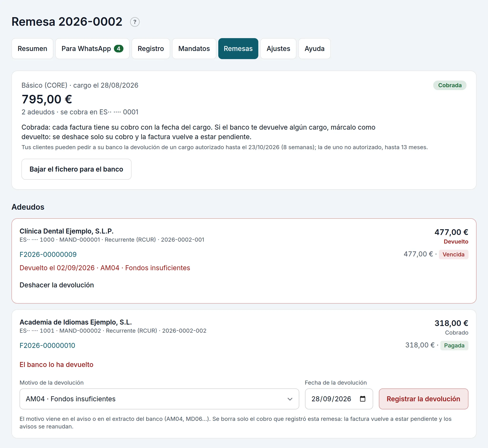The image size is (488, 448).
Task: Click Academia de Idiomas Ejemplo, S.L. name
Action: tap(76, 322)
